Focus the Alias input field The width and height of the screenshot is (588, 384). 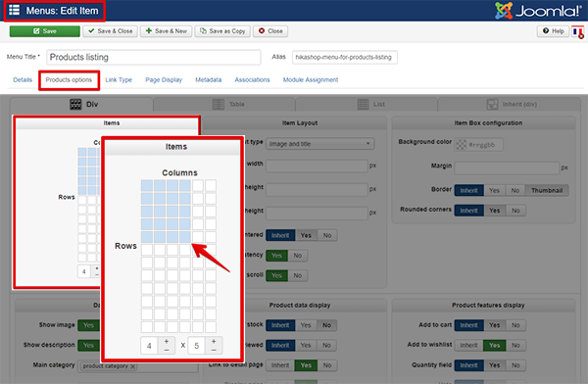345,58
